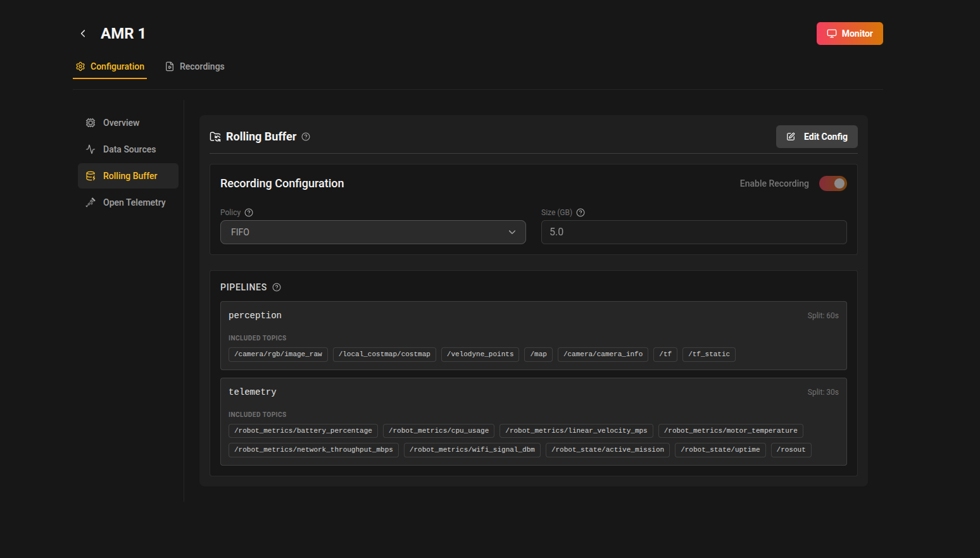Click the Recording Configuration heading
This screenshot has width=980, height=558.
pos(282,183)
